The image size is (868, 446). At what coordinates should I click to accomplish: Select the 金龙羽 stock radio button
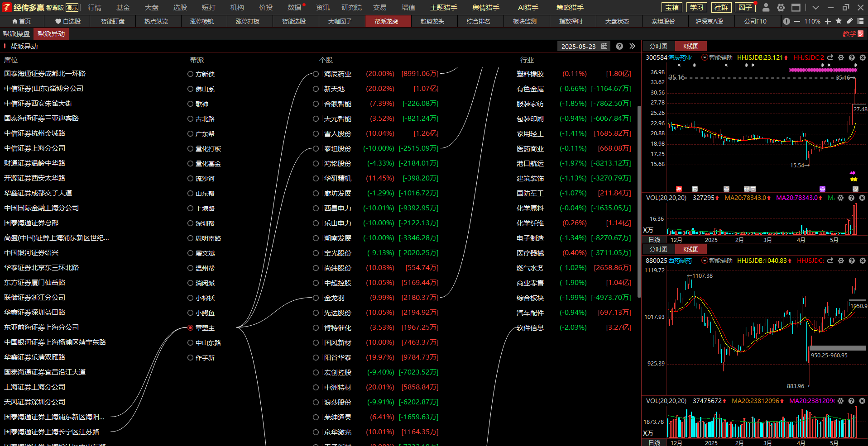[316, 298]
